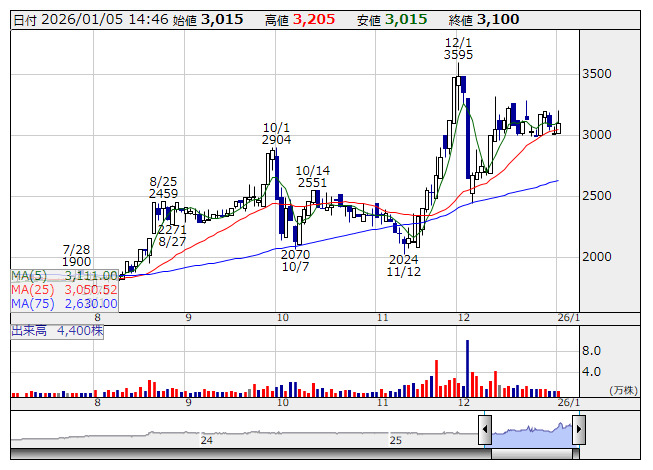Click the 10/14 2551 label

tap(312, 177)
